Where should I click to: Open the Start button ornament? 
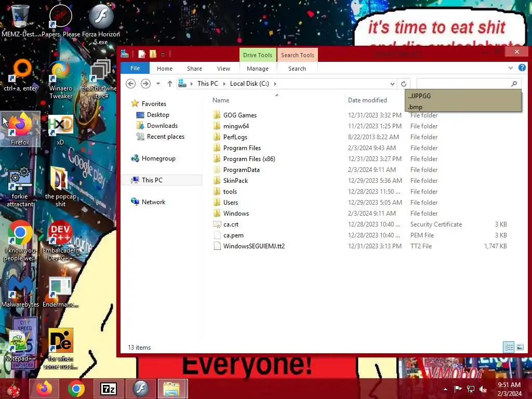tap(14, 389)
